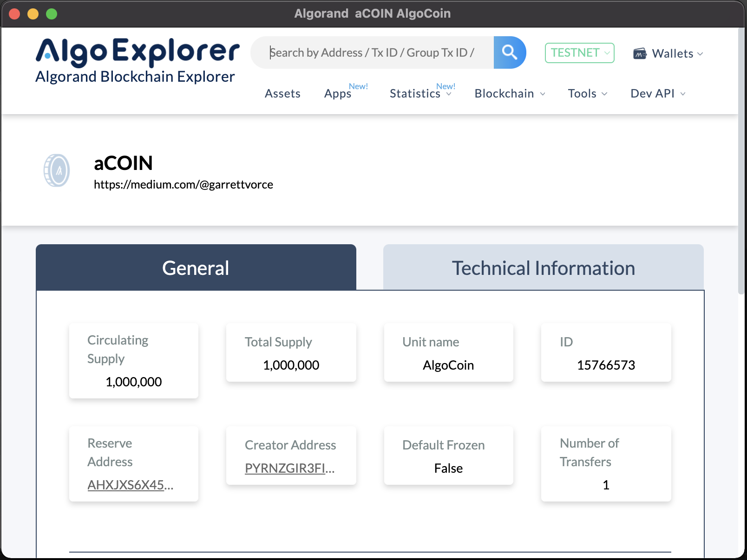Click the Default Frozen False value

point(448,468)
